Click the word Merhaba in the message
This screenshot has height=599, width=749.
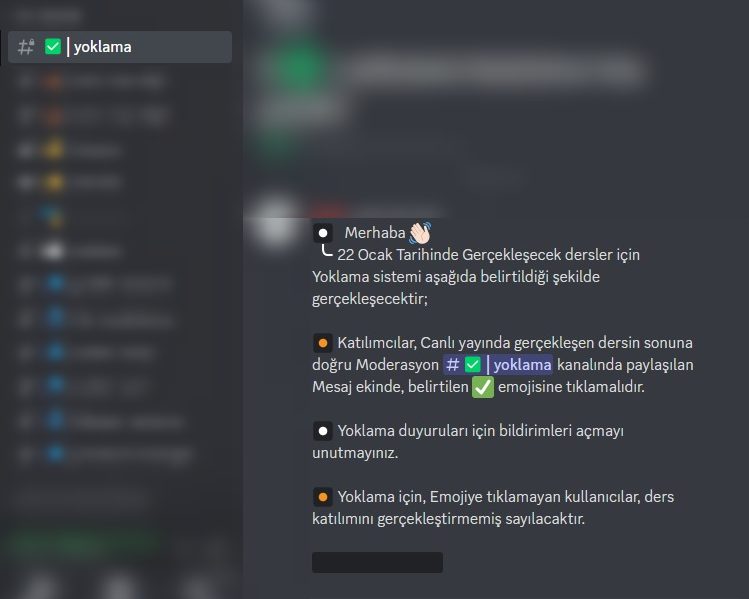click(375, 233)
